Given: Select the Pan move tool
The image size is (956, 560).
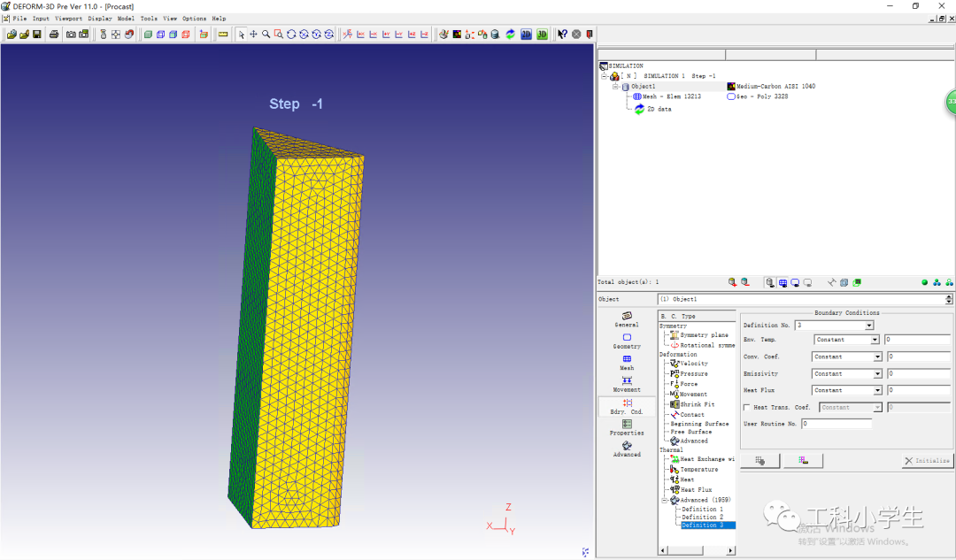Looking at the screenshot, I should click(253, 35).
